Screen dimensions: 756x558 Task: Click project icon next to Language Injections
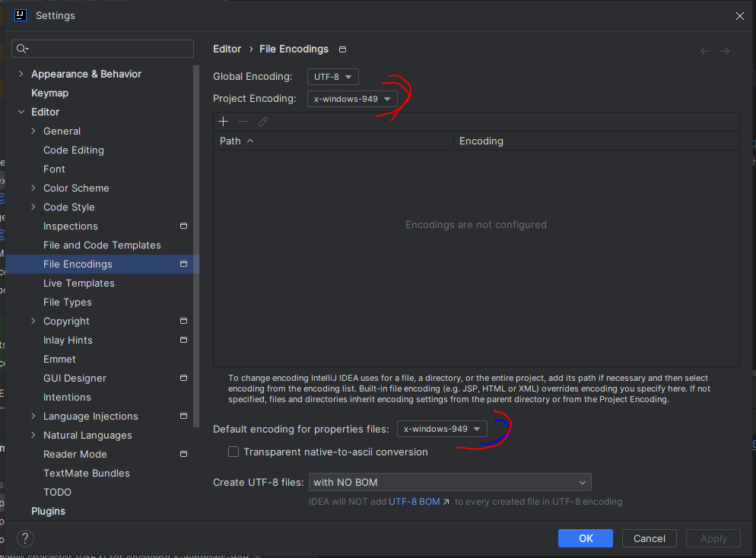click(x=184, y=416)
